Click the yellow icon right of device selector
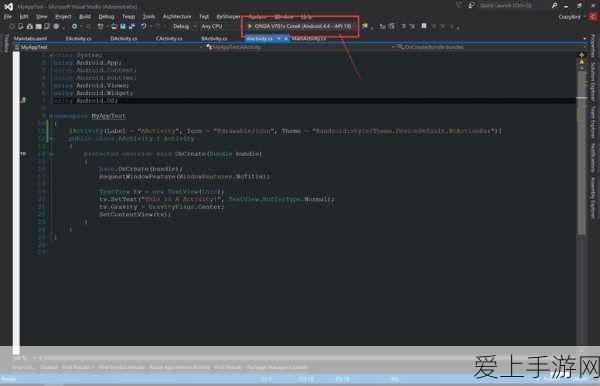Image resolution: width=600 pixels, height=386 pixels. [365, 26]
